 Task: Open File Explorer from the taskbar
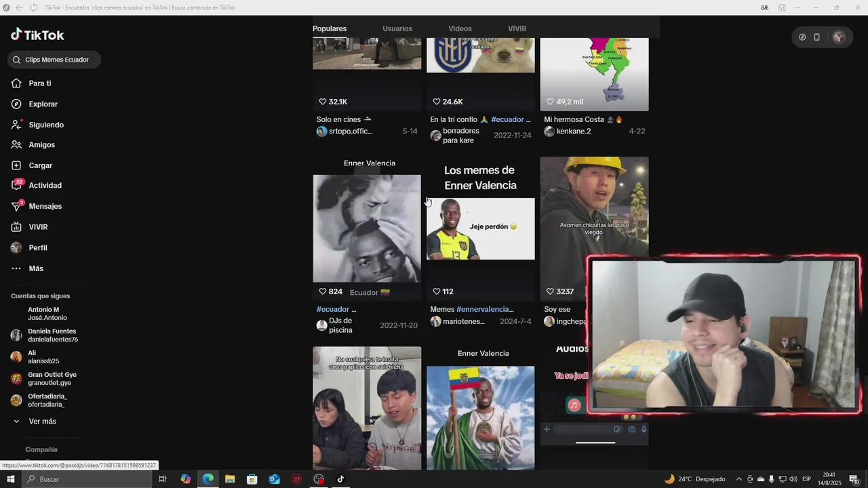pos(230,479)
